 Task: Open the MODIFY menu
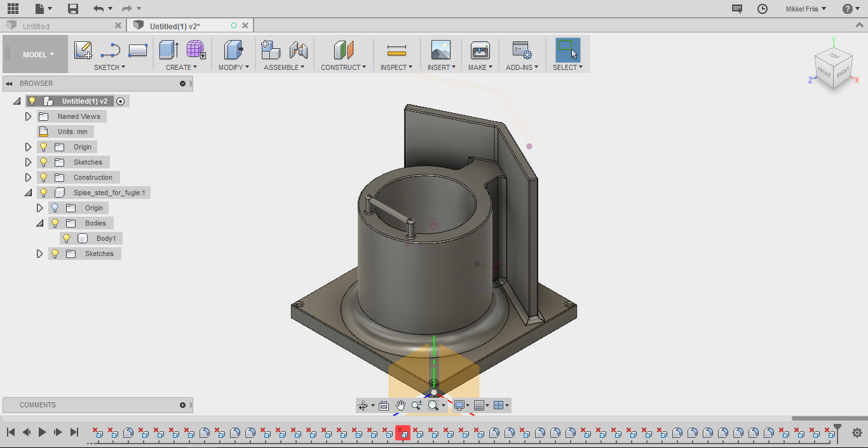(x=234, y=67)
